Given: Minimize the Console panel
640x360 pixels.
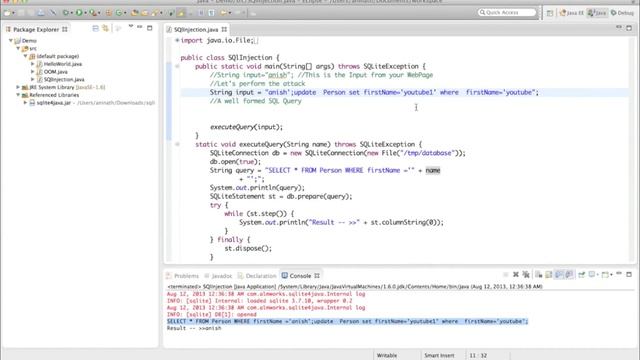Looking at the screenshot, I should click(x=619, y=273).
